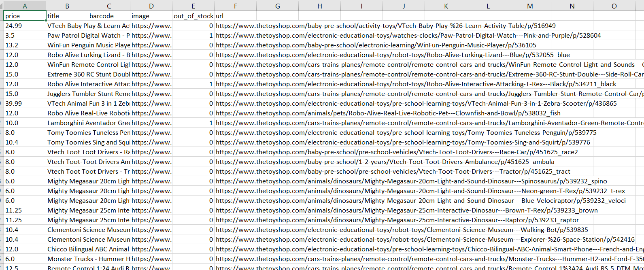This screenshot has width=644, height=270.
Task: Select URL ending in /p/542416
Action: coord(425,239)
